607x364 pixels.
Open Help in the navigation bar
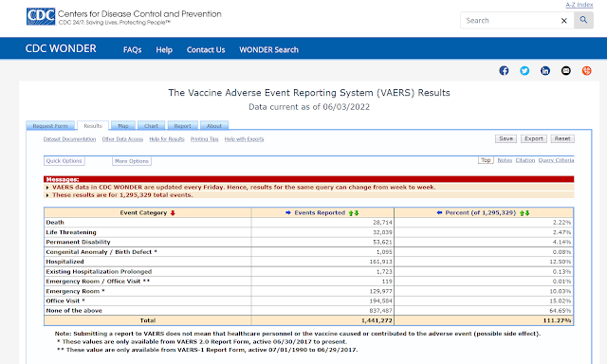pyautogui.click(x=164, y=50)
